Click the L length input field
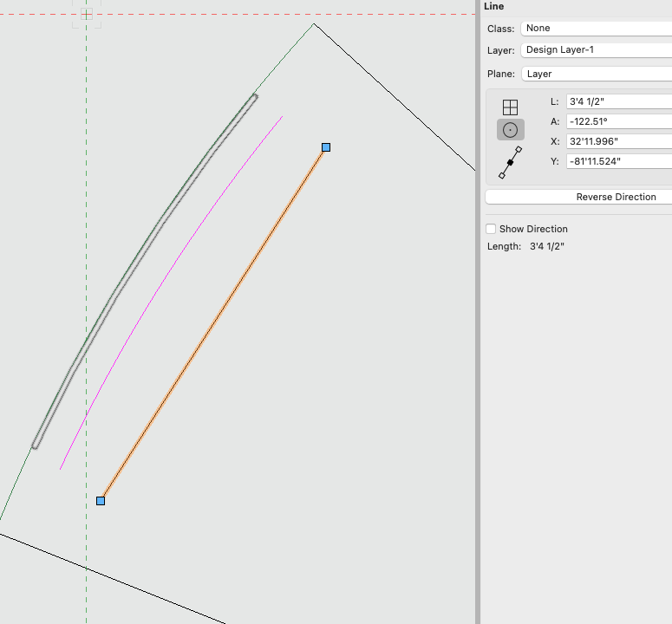The image size is (672, 624). (618, 101)
